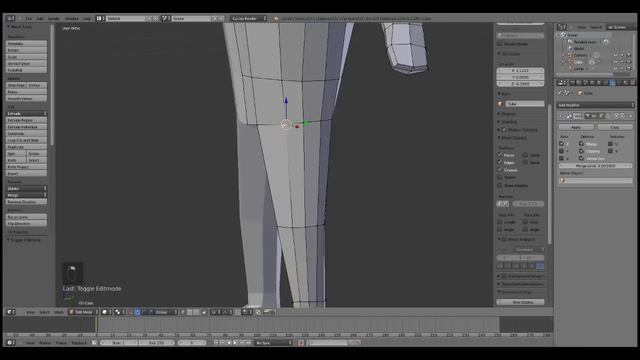Open the File menu

[x=29, y=19]
